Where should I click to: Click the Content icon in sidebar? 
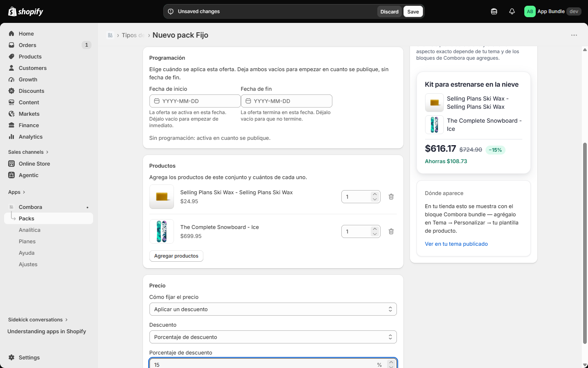tap(11, 102)
